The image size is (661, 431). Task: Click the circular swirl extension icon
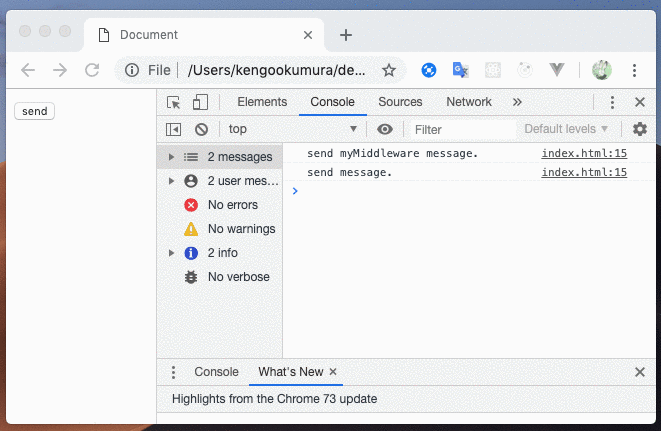point(525,70)
